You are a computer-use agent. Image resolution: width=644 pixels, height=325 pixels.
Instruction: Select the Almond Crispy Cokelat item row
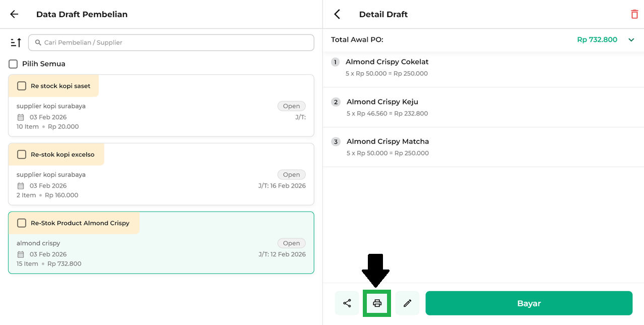483,67
